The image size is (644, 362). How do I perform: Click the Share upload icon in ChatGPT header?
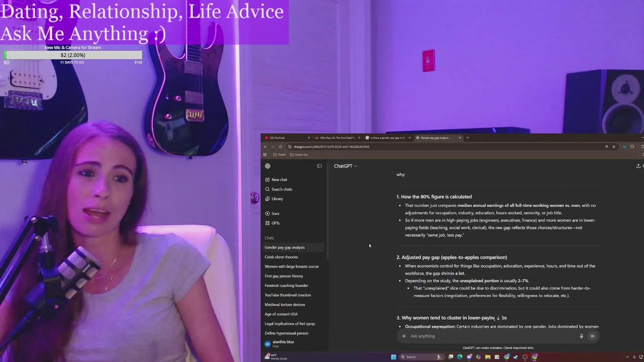638,166
